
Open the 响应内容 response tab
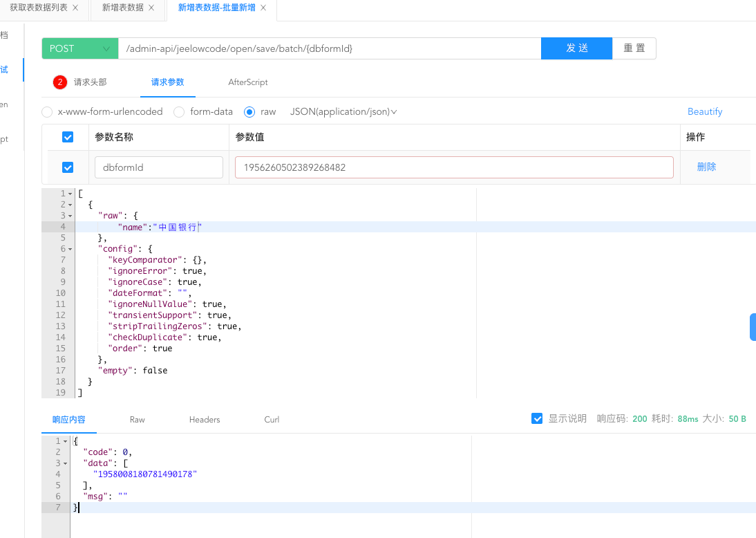coord(69,420)
